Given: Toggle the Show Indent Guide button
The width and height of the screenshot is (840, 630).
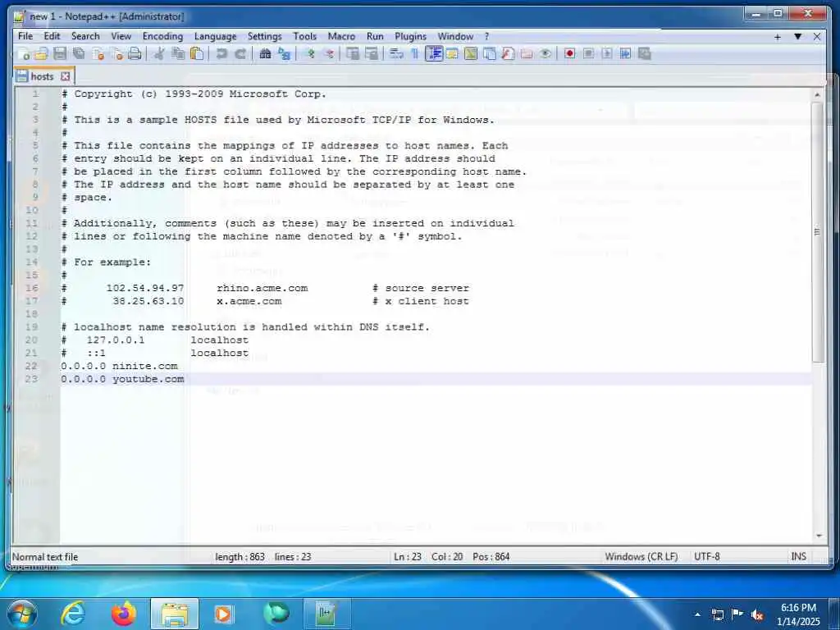Looking at the screenshot, I should 434,53.
